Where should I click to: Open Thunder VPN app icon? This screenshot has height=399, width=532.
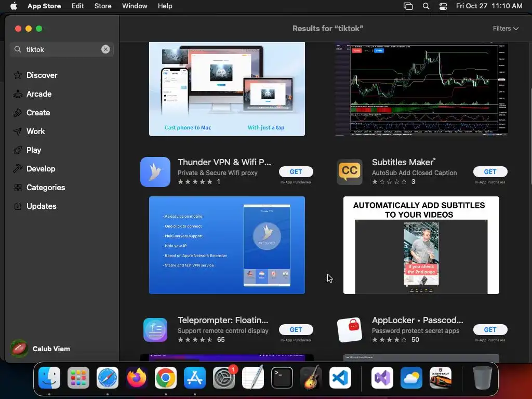tap(155, 171)
